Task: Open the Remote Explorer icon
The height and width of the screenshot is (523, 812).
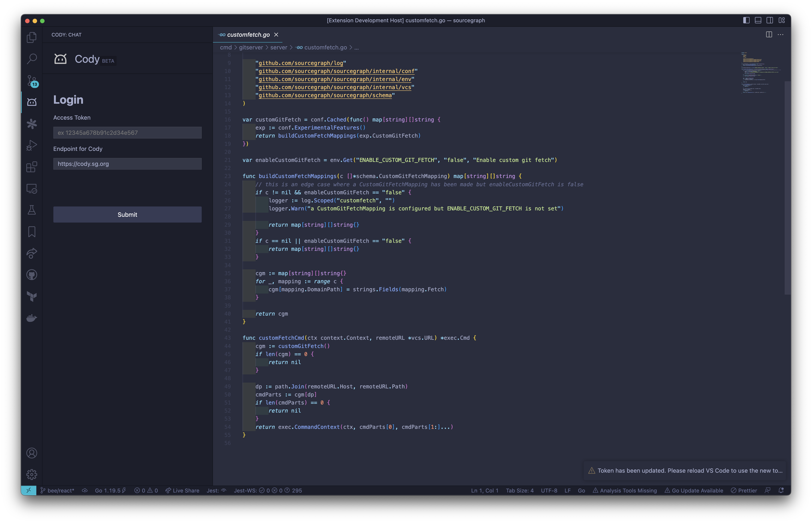Action: 32,189
